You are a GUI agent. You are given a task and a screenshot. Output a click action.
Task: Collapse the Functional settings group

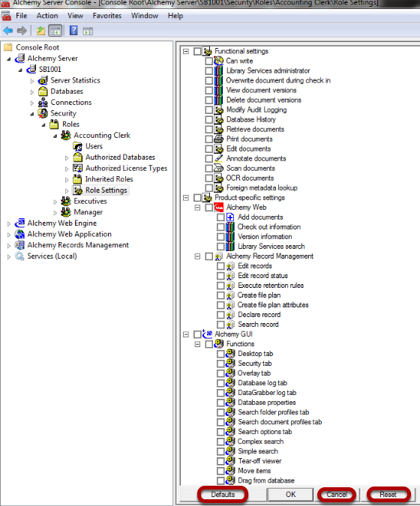pyautogui.click(x=186, y=51)
